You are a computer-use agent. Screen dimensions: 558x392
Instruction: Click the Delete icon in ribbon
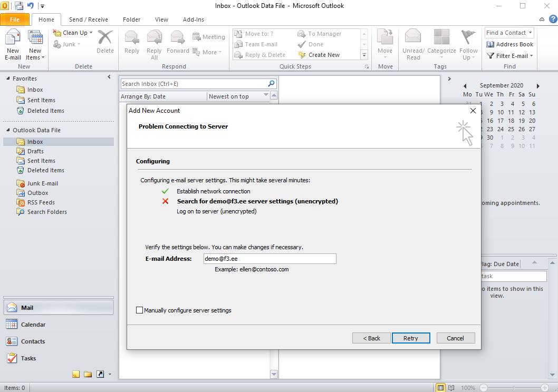105,37
